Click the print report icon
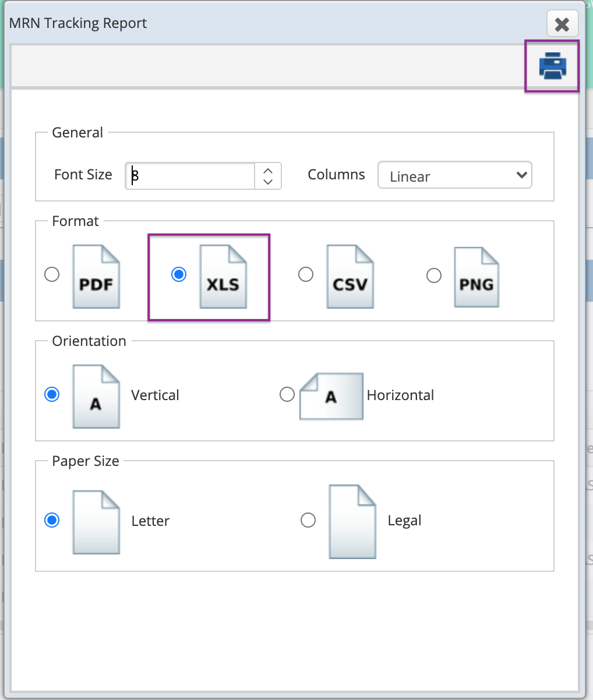593x700 pixels. [x=551, y=65]
